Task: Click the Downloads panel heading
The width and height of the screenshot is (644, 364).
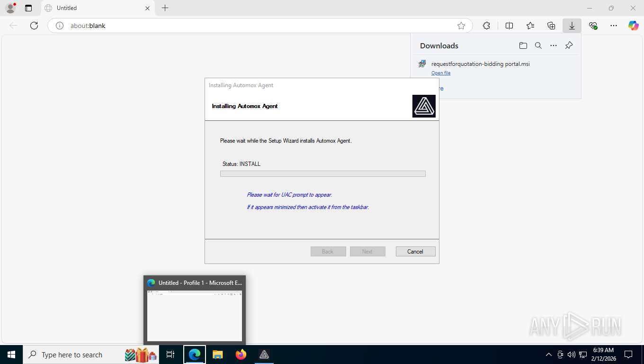Action: point(439,45)
